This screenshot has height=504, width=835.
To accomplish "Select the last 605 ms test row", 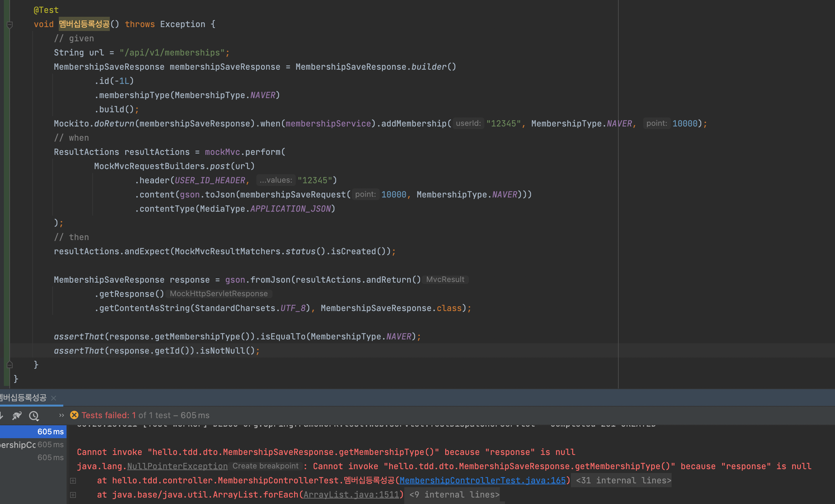I will point(33,457).
